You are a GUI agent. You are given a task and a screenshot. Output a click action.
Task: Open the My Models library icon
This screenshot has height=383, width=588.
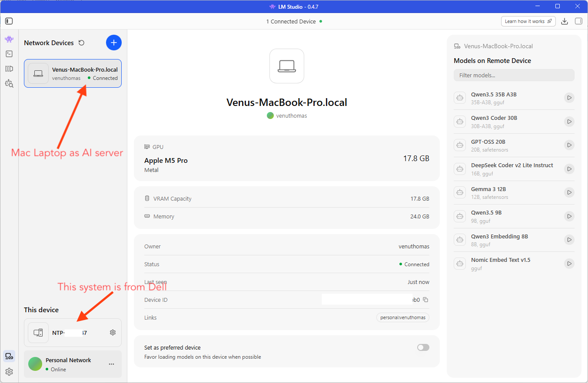pyautogui.click(x=9, y=69)
